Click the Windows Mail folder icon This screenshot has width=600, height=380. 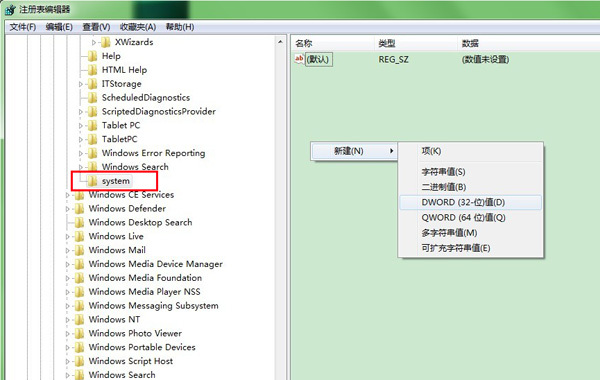coord(79,250)
